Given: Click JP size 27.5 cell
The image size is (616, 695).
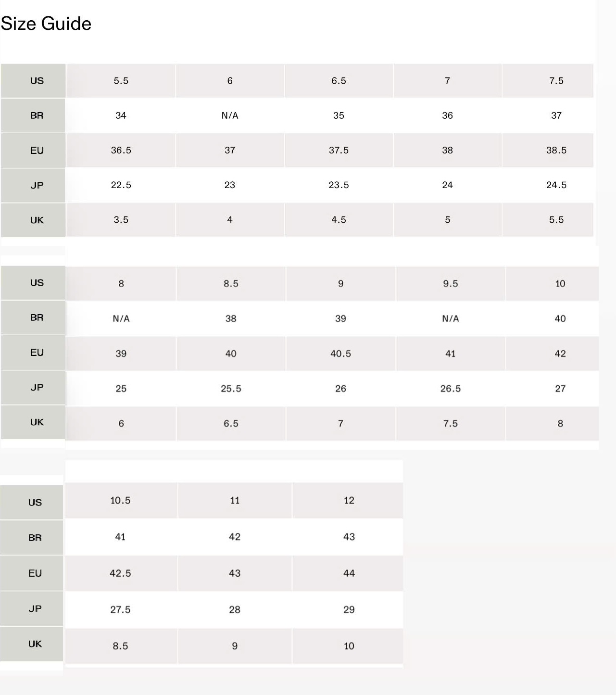Looking at the screenshot, I should click(120, 610).
